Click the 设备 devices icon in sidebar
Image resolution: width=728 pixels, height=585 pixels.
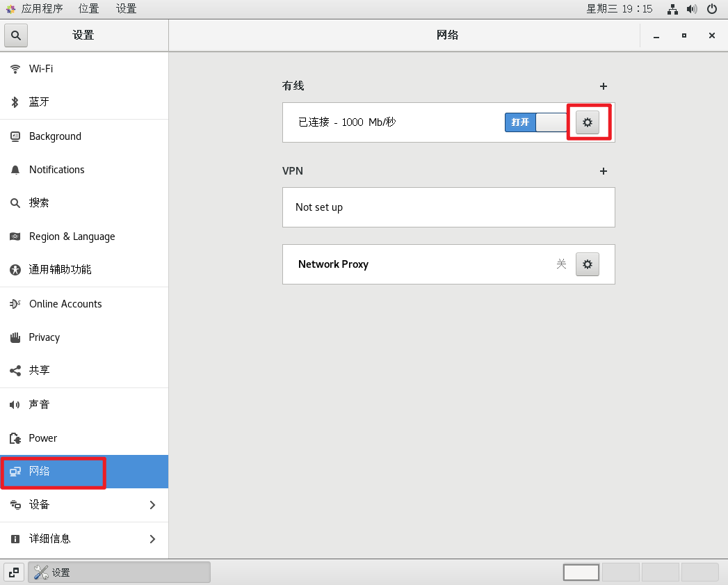[x=15, y=505]
